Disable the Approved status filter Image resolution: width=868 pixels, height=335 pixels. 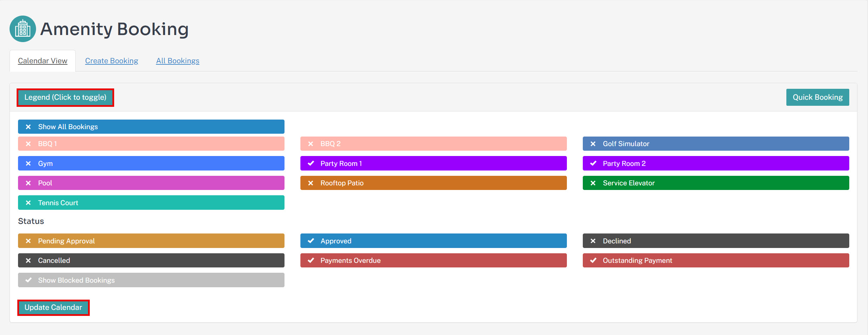(434, 241)
